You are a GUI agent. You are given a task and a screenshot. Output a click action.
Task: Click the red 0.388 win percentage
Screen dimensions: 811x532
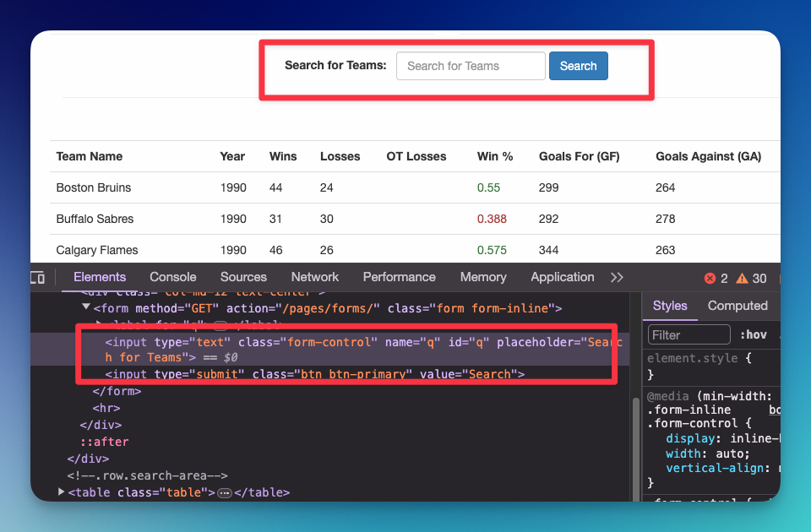(492, 219)
